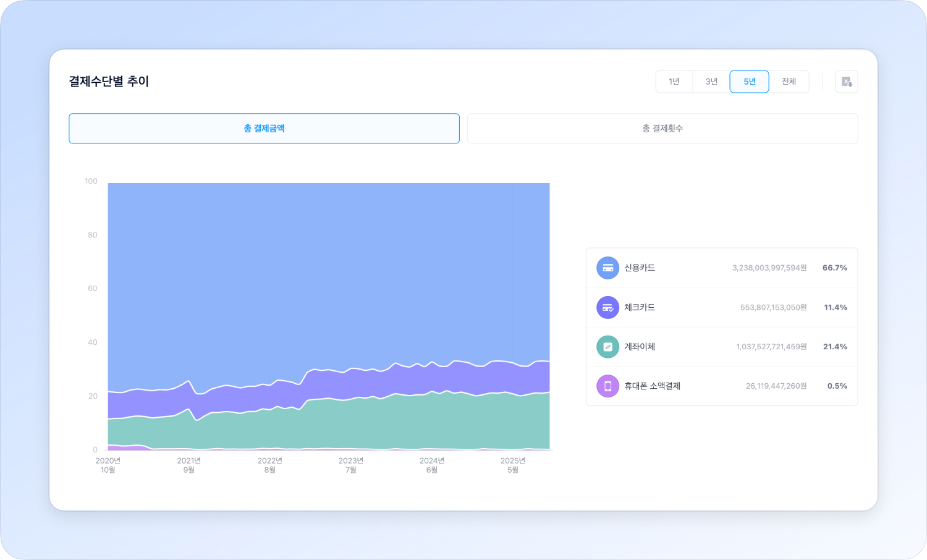This screenshot has height=560, width=927.
Task: Select the 5년 period option
Action: [x=749, y=82]
